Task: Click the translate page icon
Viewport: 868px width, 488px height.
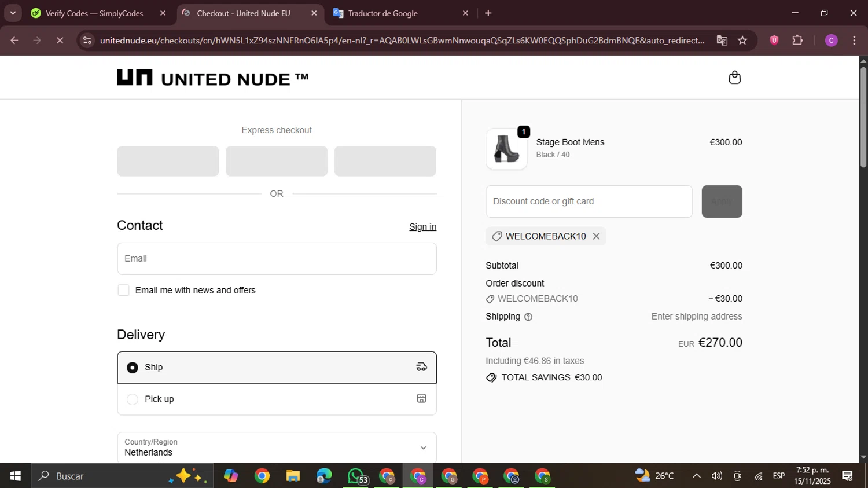Action: pyautogui.click(x=722, y=41)
